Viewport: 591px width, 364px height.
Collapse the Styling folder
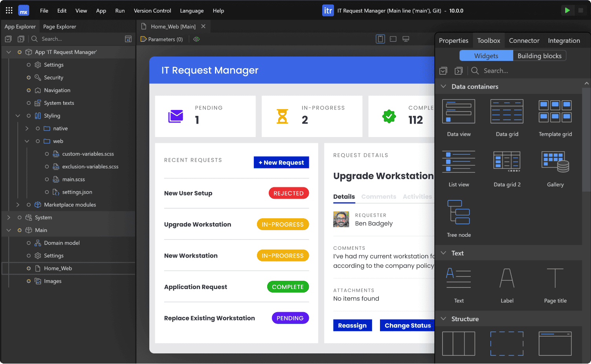[18, 116]
